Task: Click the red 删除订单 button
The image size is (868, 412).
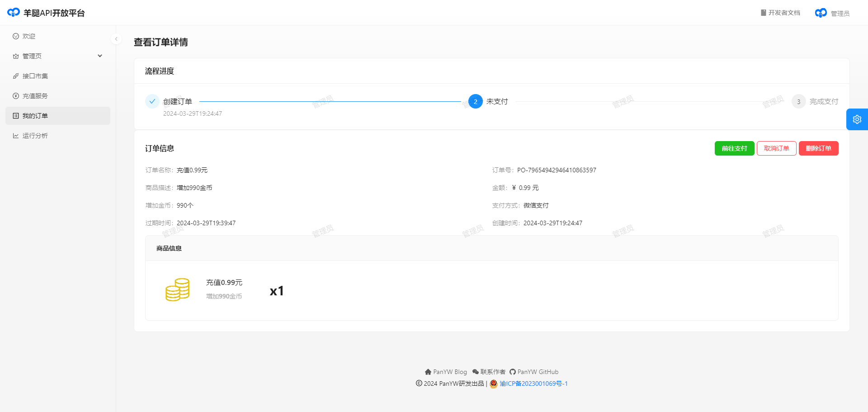Action: [x=818, y=148]
